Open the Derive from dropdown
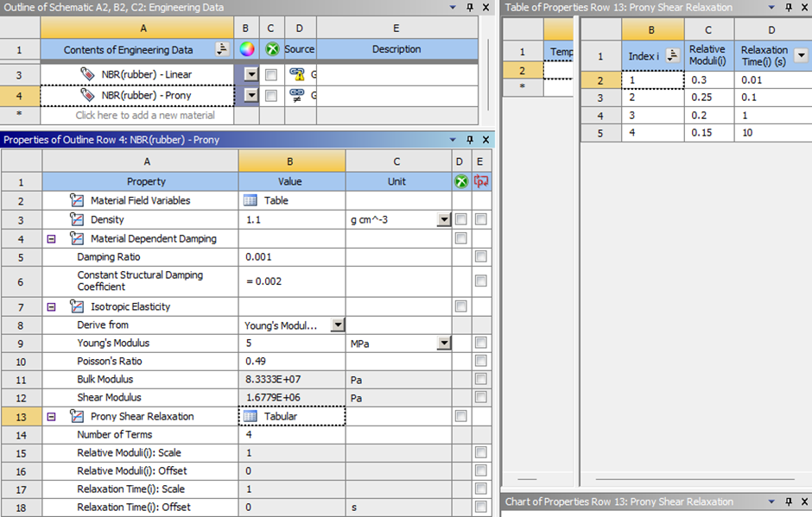This screenshot has width=812, height=517. 337,325
